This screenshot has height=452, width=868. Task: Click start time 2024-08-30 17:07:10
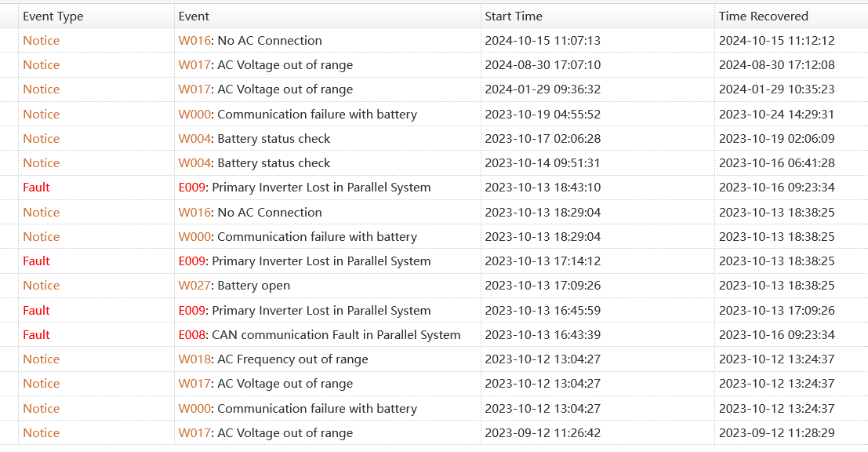click(543, 65)
